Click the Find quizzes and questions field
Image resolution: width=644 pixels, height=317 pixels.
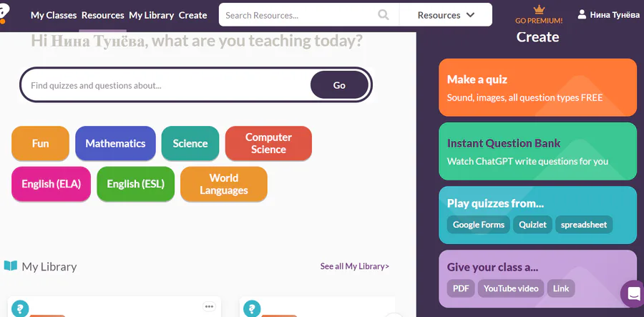(x=166, y=85)
